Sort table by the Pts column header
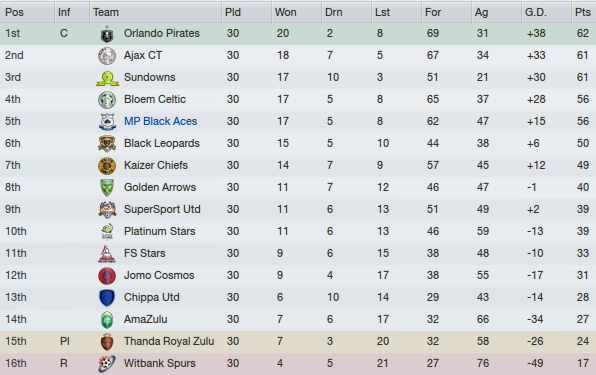The image size is (596, 375). point(583,12)
